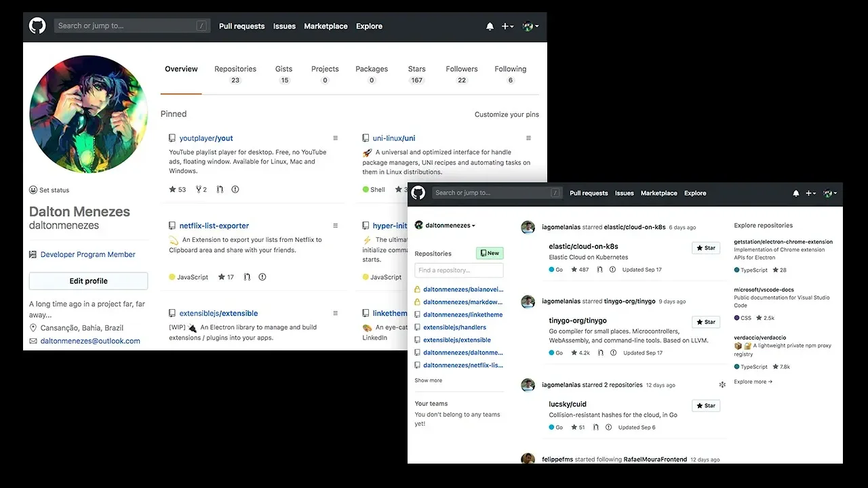Click the 487 stars count on cloud-on-k8s

[x=580, y=270]
